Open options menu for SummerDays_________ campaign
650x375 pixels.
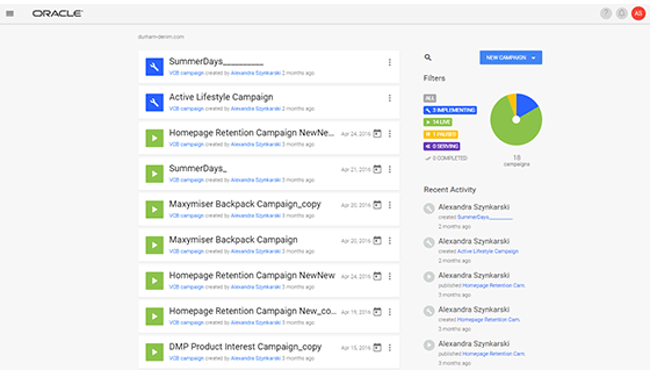coord(389,62)
